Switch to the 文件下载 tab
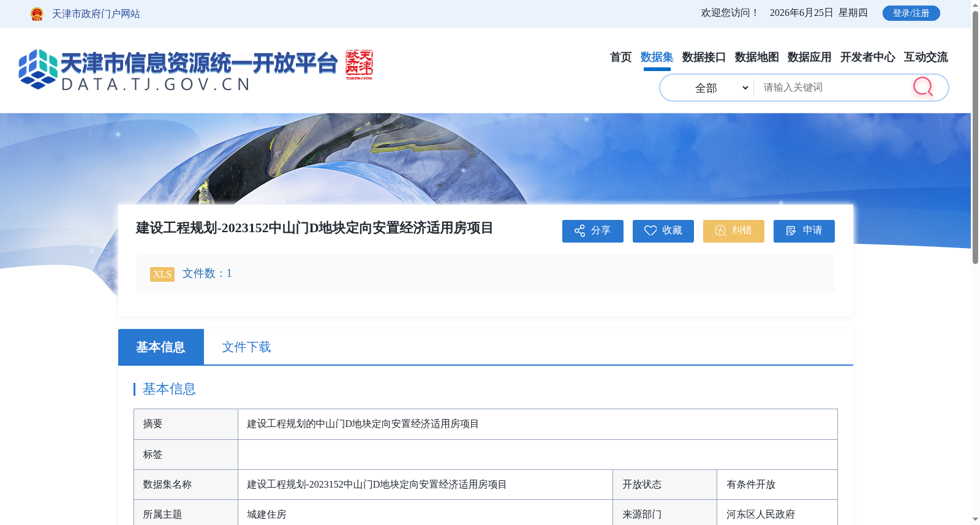Screen dimensions: 980x525 (246, 347)
